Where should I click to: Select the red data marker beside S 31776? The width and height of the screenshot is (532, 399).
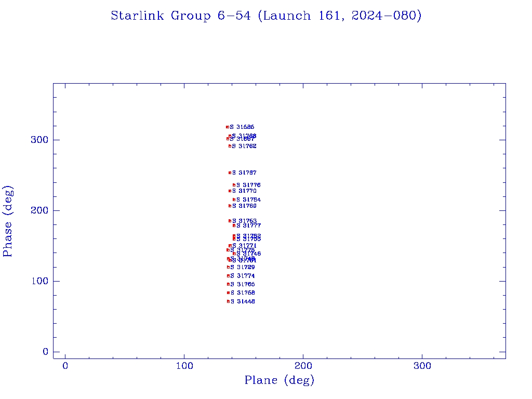coord(234,185)
